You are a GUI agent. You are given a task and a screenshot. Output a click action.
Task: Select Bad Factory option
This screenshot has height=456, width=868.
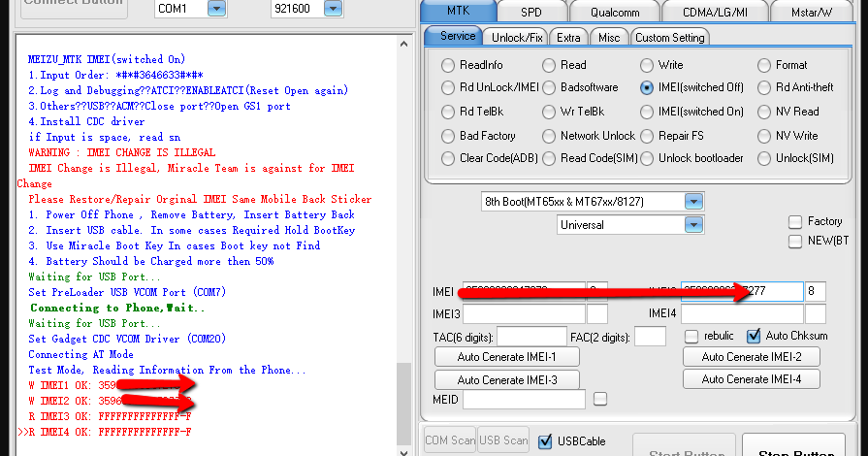(448, 136)
